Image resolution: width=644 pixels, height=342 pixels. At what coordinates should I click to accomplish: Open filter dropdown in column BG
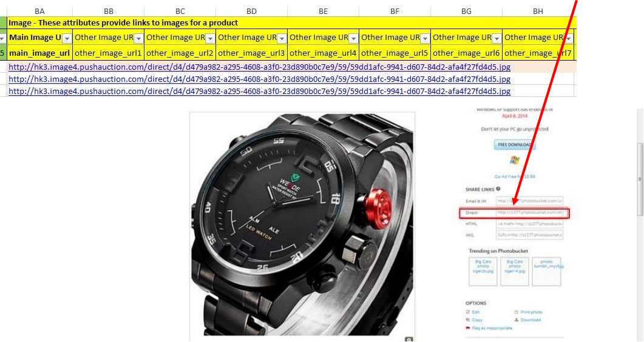(497, 38)
